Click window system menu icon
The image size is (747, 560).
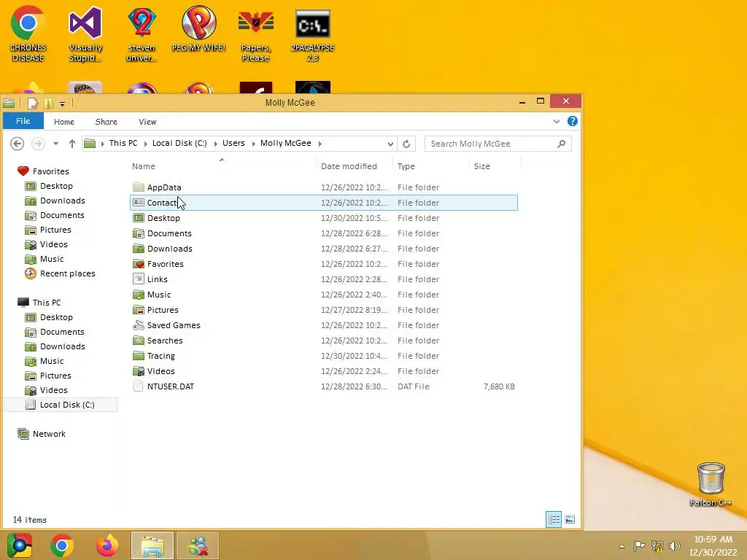(9, 102)
